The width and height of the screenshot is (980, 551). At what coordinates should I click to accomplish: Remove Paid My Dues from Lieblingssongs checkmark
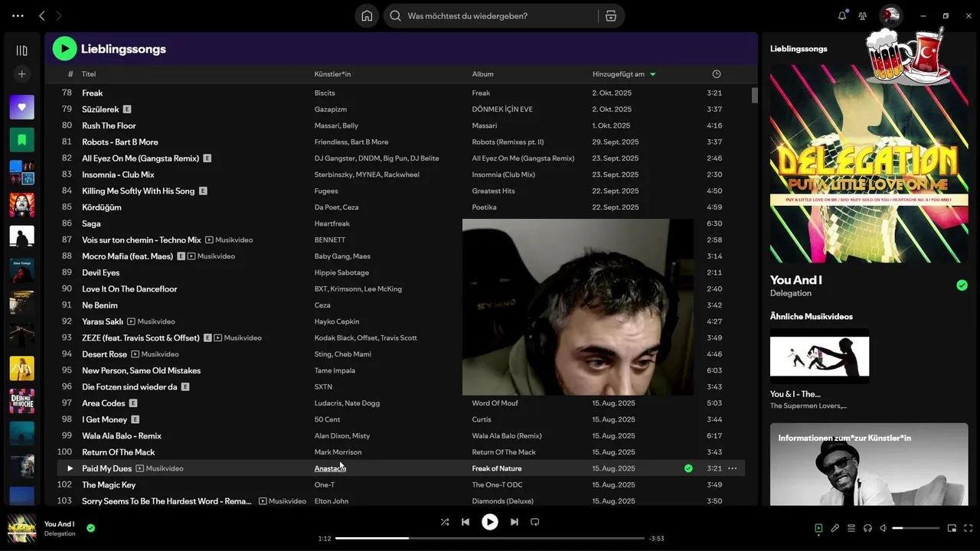[688, 468]
